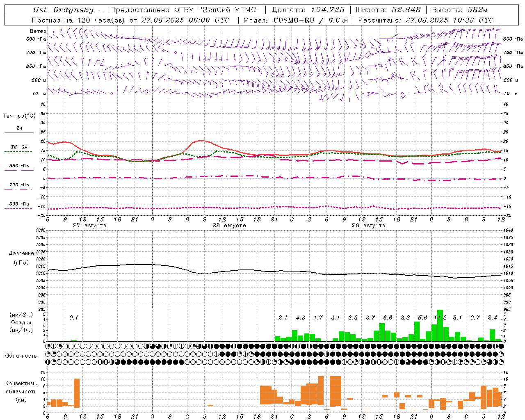Screen dimensions: 525x420
Task: Click the 'Рассчитано: 27.08.2025 10:38 UTC' text
Action: tap(426, 20)
